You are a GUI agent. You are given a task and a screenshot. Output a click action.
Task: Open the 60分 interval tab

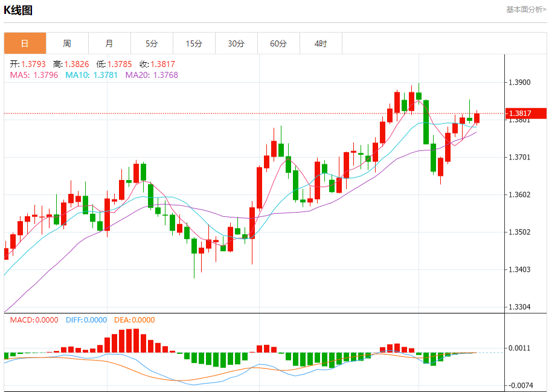point(278,43)
